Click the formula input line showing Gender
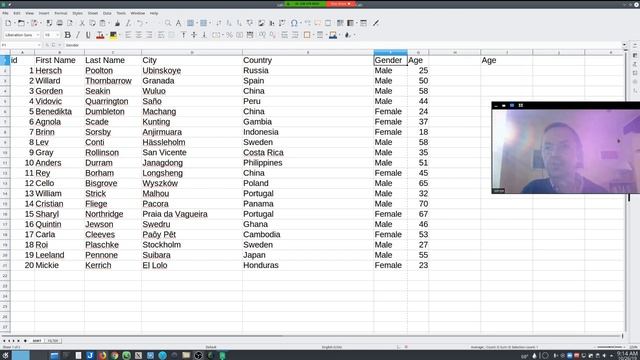 tap(343, 45)
